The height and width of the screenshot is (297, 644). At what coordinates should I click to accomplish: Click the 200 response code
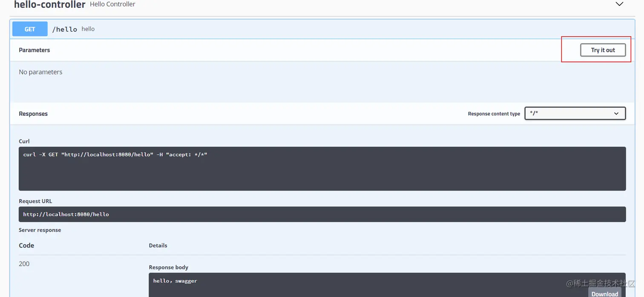click(x=24, y=264)
